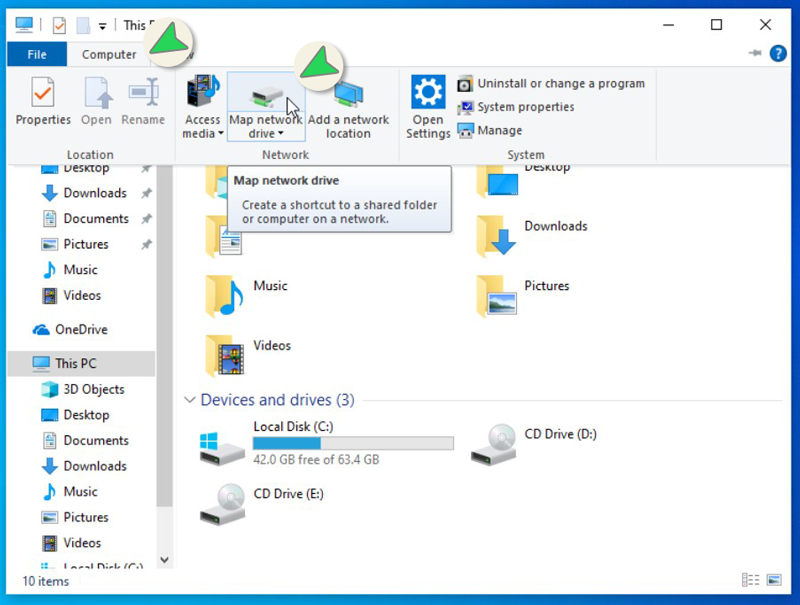Collapse the Devices and drives group
This screenshot has height=605, width=800.
pyautogui.click(x=190, y=400)
